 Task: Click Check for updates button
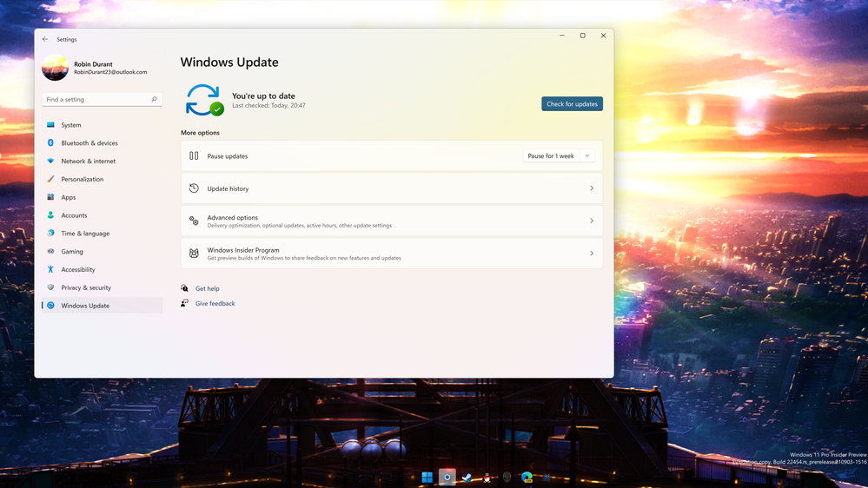click(572, 104)
